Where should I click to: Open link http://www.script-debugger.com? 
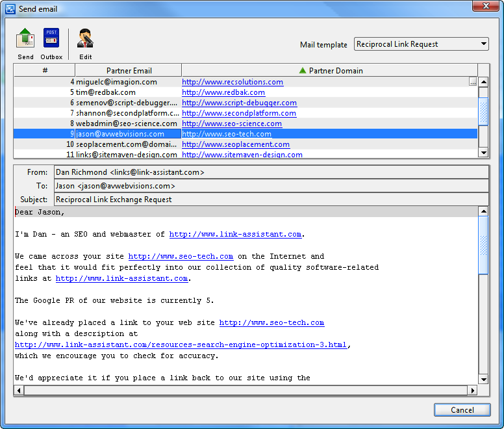pyautogui.click(x=239, y=103)
